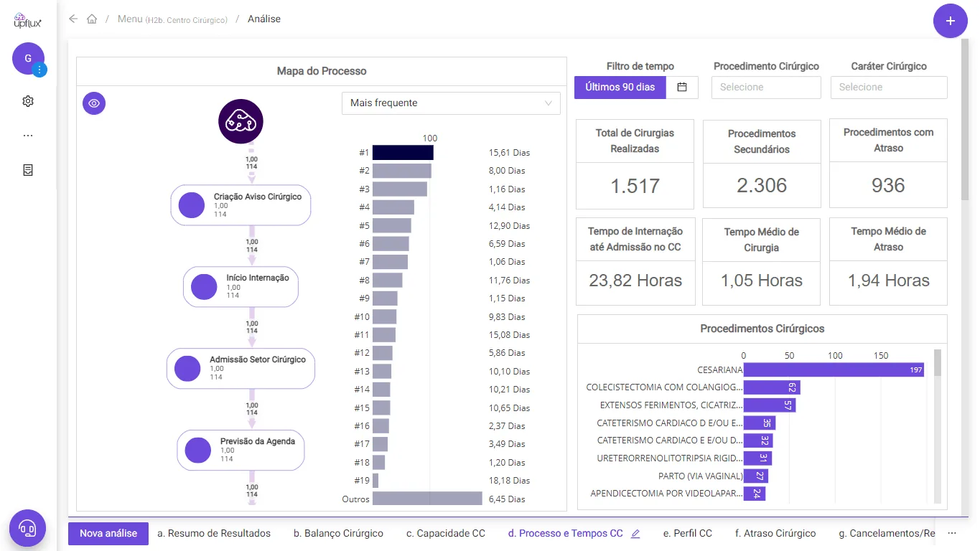
Task: Open the calendar date picker icon
Action: coord(682,87)
